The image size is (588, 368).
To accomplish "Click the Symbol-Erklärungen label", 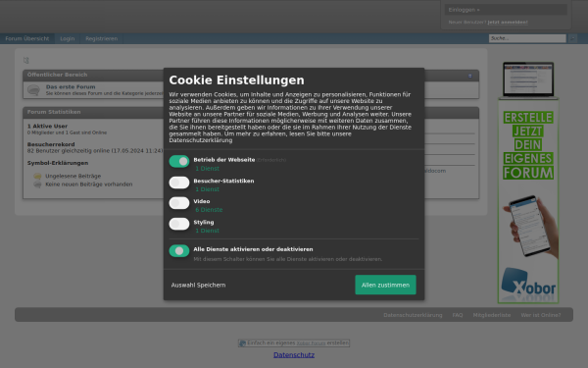I will pos(58,163).
